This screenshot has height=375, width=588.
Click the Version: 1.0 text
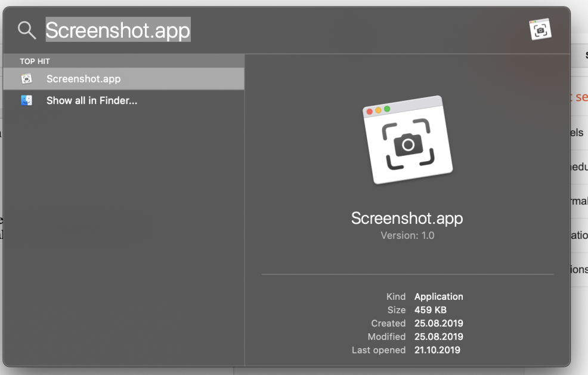[407, 236]
